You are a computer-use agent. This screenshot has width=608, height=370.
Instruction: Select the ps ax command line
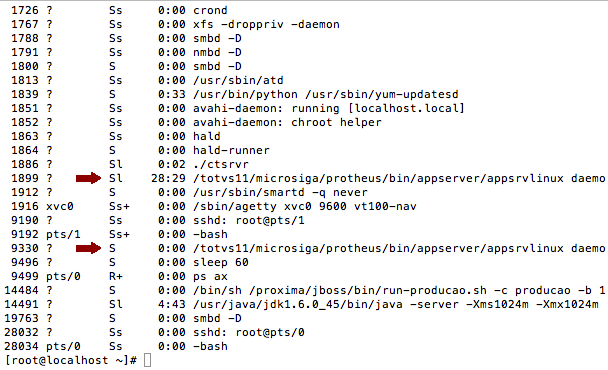pos(119,276)
